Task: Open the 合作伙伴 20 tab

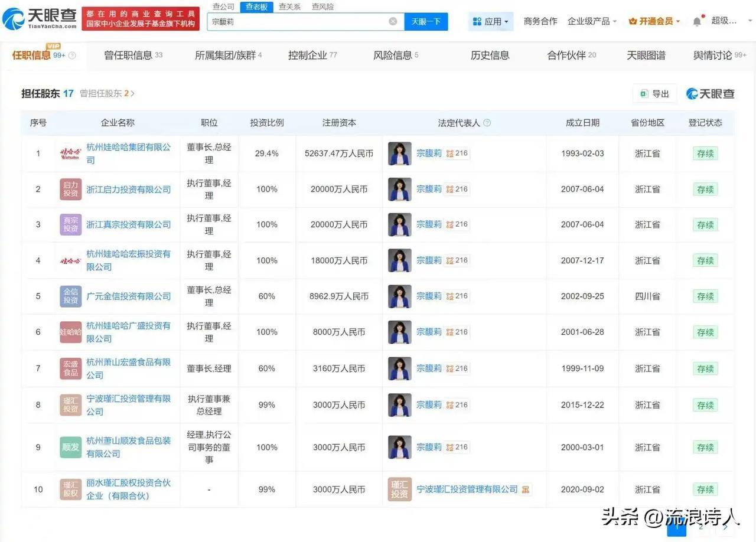Action: [572, 55]
